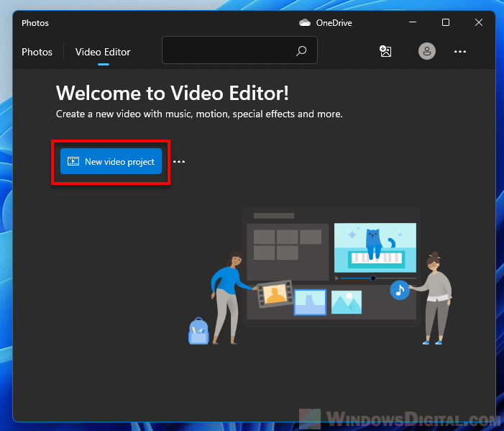The width and height of the screenshot is (504, 431).
Task: Open more options next to New video project
Action: [179, 161]
